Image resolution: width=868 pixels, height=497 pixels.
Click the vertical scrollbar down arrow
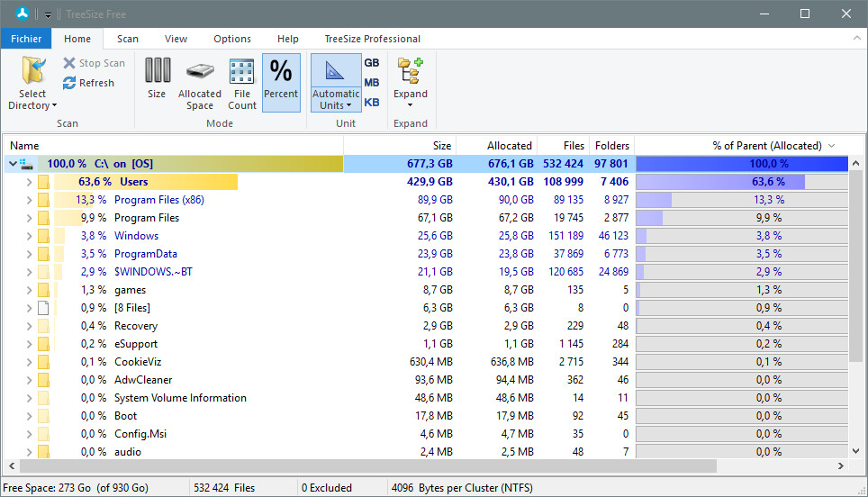point(855,451)
